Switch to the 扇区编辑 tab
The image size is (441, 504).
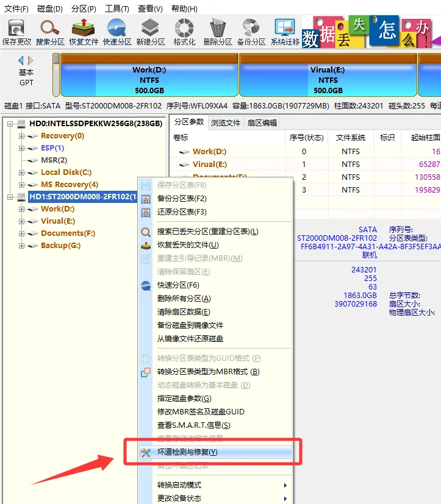(x=262, y=122)
